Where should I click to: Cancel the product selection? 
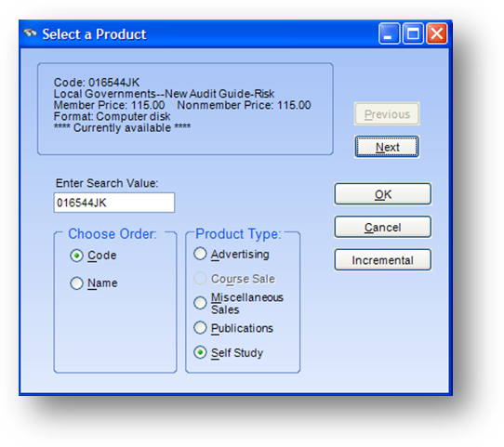[x=382, y=227]
